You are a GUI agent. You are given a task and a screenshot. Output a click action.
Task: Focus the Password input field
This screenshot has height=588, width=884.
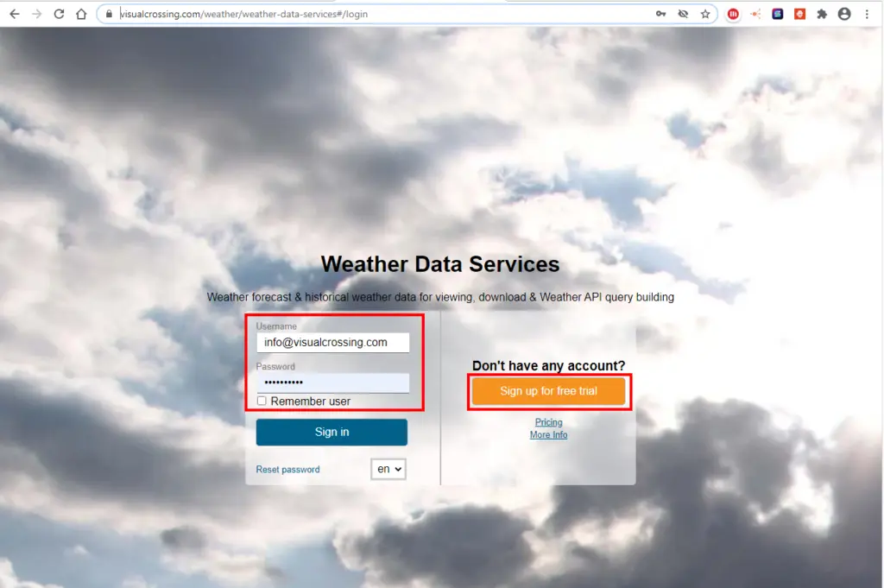pos(332,383)
